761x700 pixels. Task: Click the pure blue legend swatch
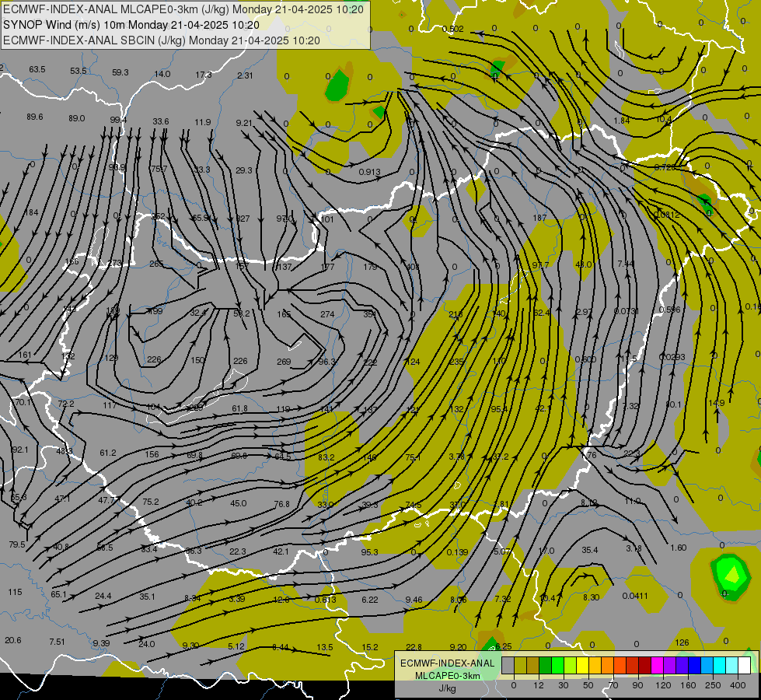click(x=695, y=665)
